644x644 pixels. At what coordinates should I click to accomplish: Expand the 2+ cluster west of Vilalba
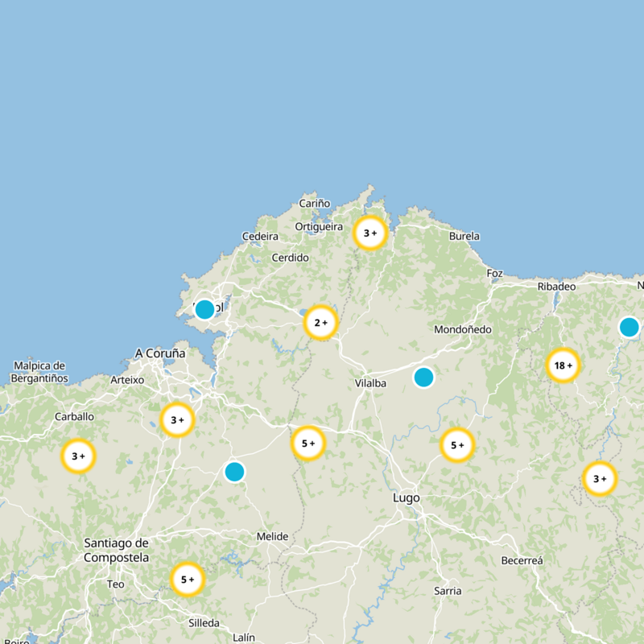tap(320, 324)
